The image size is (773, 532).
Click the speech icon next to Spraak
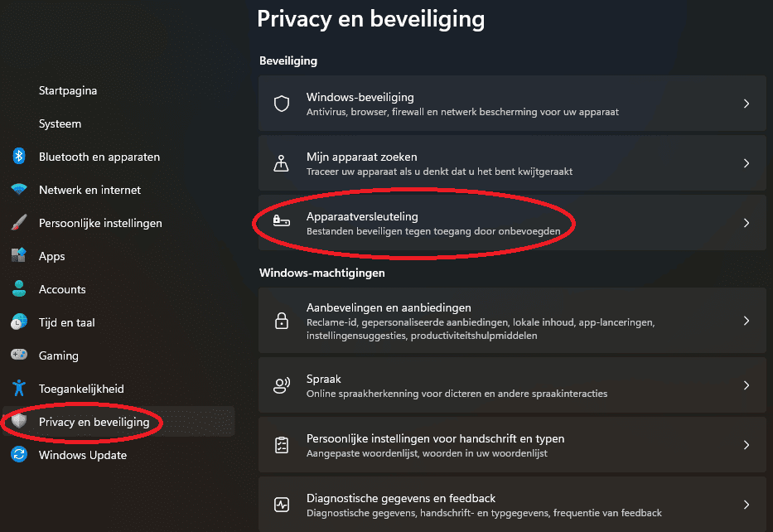[x=282, y=385]
